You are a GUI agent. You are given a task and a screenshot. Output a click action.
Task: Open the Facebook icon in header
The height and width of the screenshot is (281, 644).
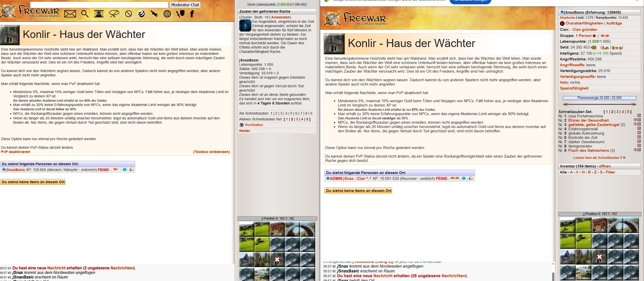point(192,14)
